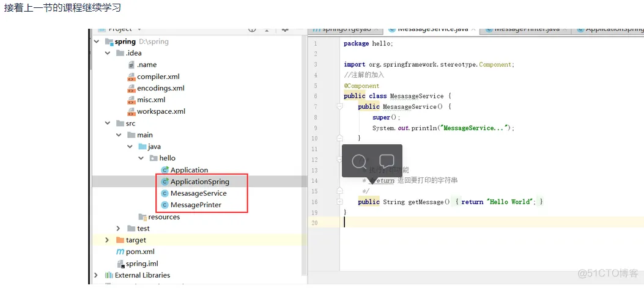Click the blue java source folder icon
The width and height of the screenshot is (644, 288).
[142, 146]
